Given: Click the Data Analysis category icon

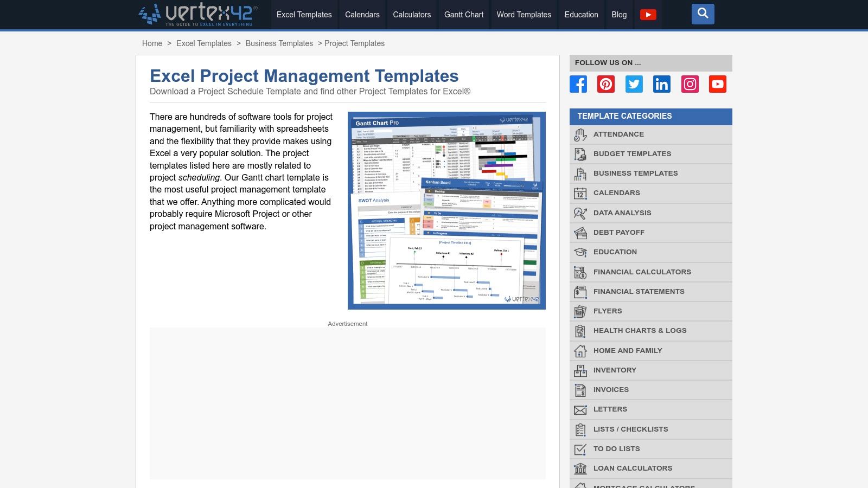Looking at the screenshot, I should (580, 213).
